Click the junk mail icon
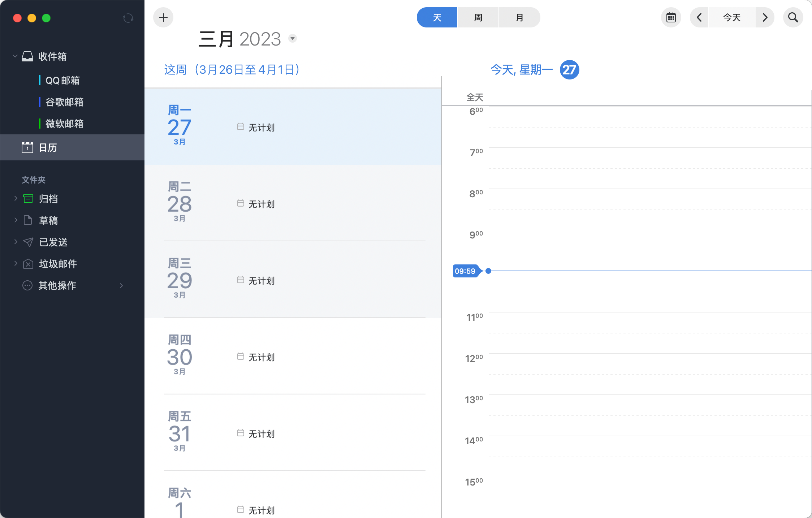 pos(28,264)
